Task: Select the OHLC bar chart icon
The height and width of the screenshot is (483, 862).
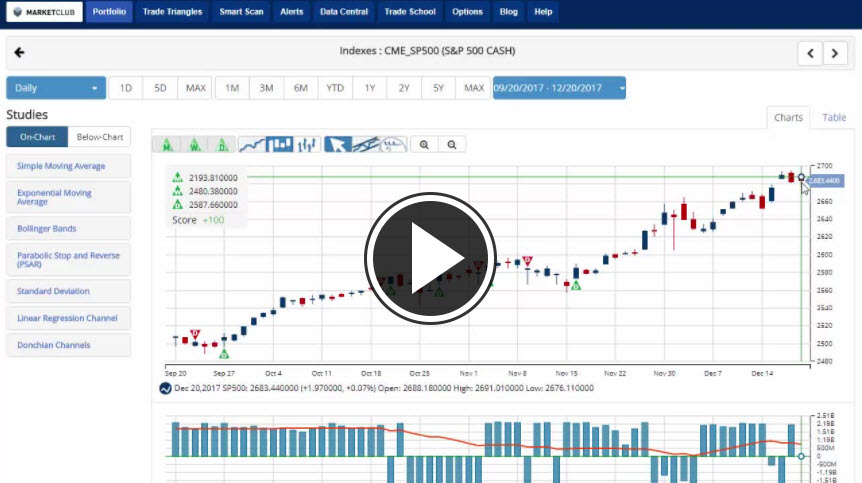Action: [x=308, y=145]
